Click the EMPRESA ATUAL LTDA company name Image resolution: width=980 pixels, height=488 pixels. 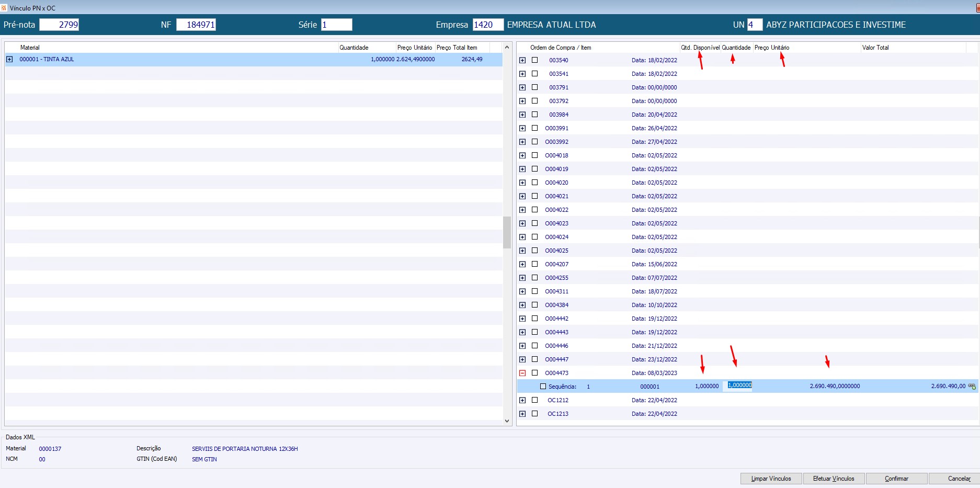click(551, 25)
